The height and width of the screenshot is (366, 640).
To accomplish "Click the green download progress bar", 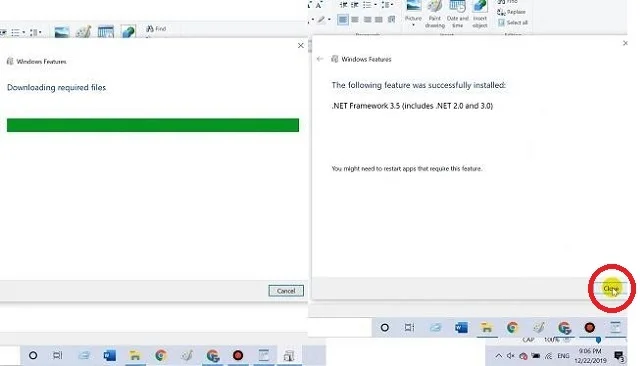I will click(x=153, y=125).
